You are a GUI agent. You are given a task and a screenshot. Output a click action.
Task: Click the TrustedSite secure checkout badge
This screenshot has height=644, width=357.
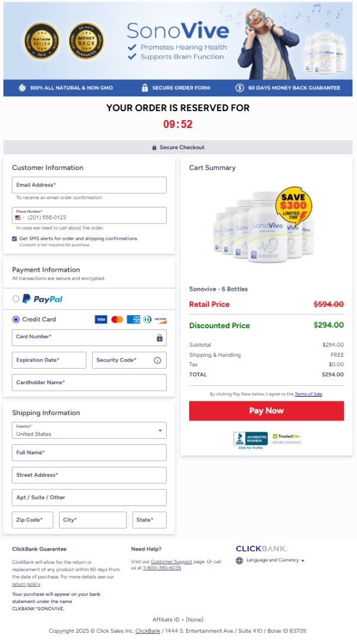click(287, 438)
